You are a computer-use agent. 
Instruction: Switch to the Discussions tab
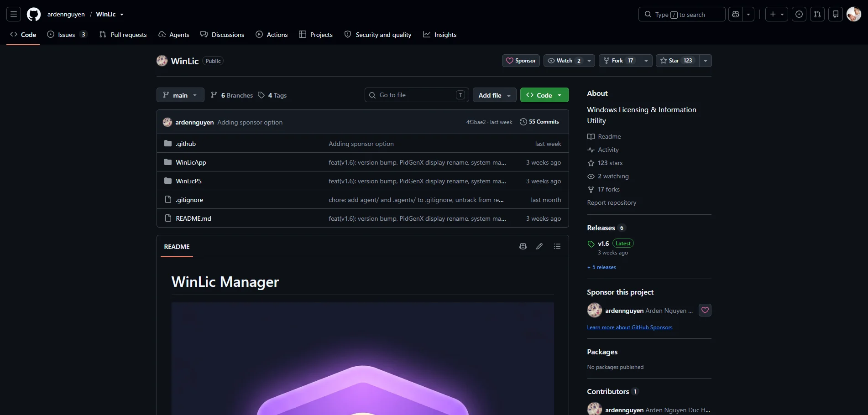(x=223, y=35)
